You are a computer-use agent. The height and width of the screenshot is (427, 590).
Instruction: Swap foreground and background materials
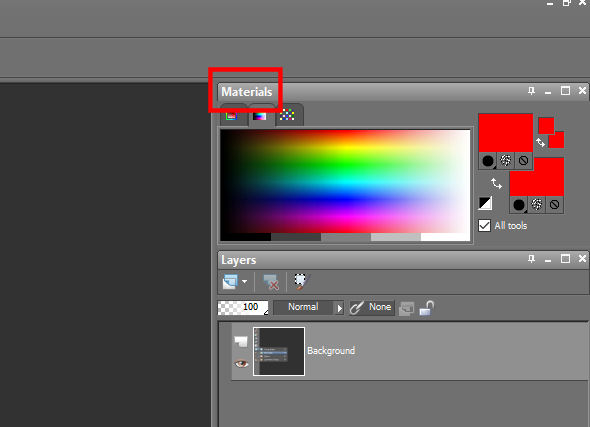(496, 183)
